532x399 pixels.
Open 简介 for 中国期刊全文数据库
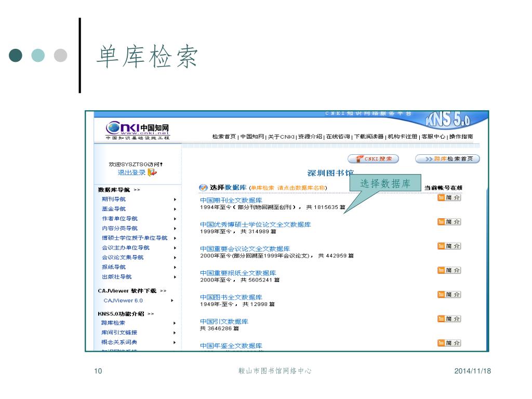tap(449, 197)
